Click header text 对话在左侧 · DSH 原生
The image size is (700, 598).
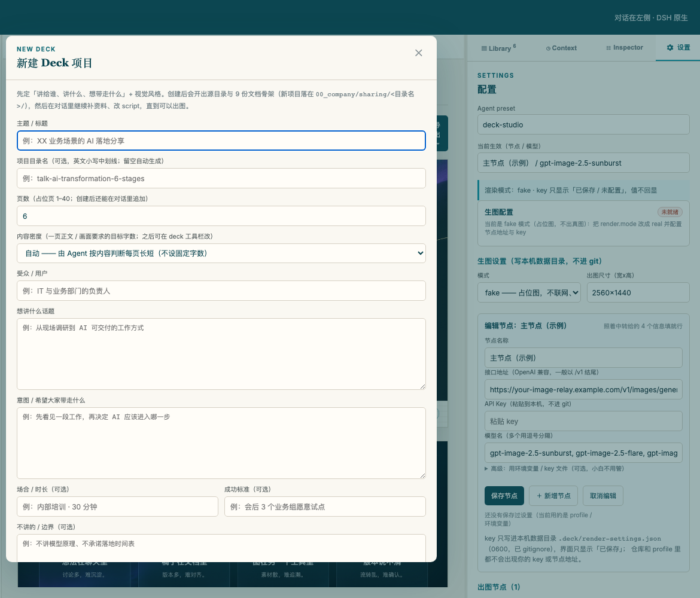tap(651, 18)
